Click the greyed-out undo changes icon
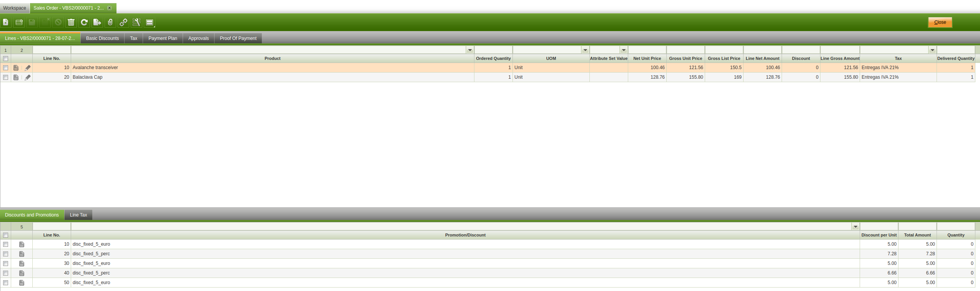The image size is (980, 291). [x=58, y=22]
